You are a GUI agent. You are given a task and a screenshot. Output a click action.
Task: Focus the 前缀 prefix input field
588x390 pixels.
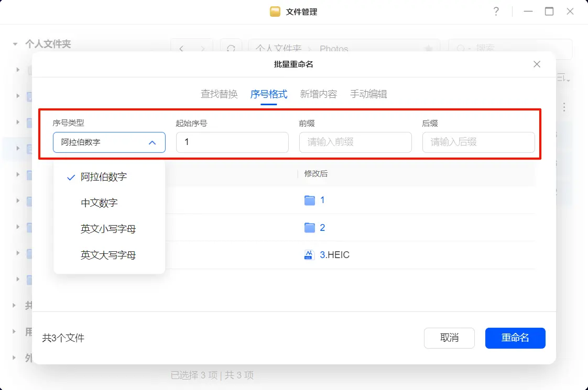pyautogui.click(x=355, y=142)
